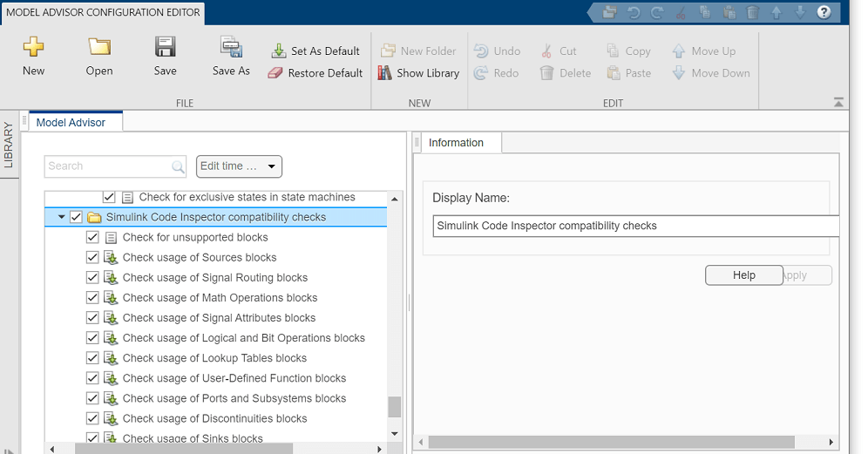Click the Help button

point(744,275)
